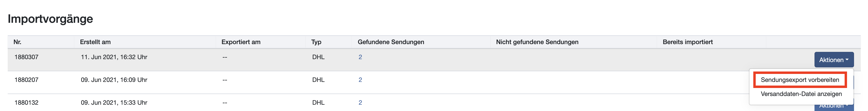Click the "Importvorgänge" page heading

point(50,19)
